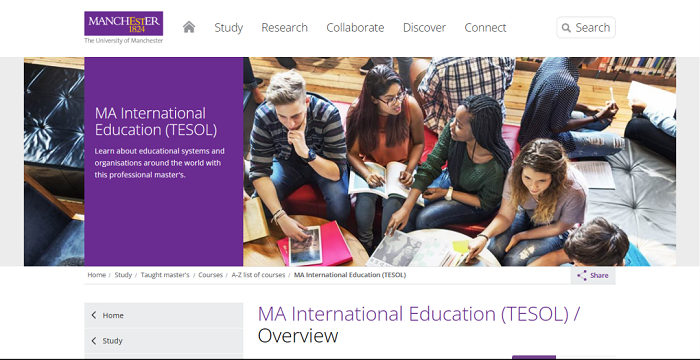Viewport: 700px width, 360px height.
Task: Select Study breadcrumb link
Action: pyautogui.click(x=123, y=275)
